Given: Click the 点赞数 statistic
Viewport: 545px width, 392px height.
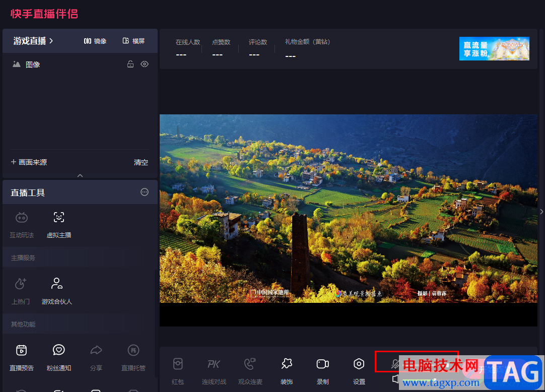Looking at the screenshot, I should (x=221, y=48).
